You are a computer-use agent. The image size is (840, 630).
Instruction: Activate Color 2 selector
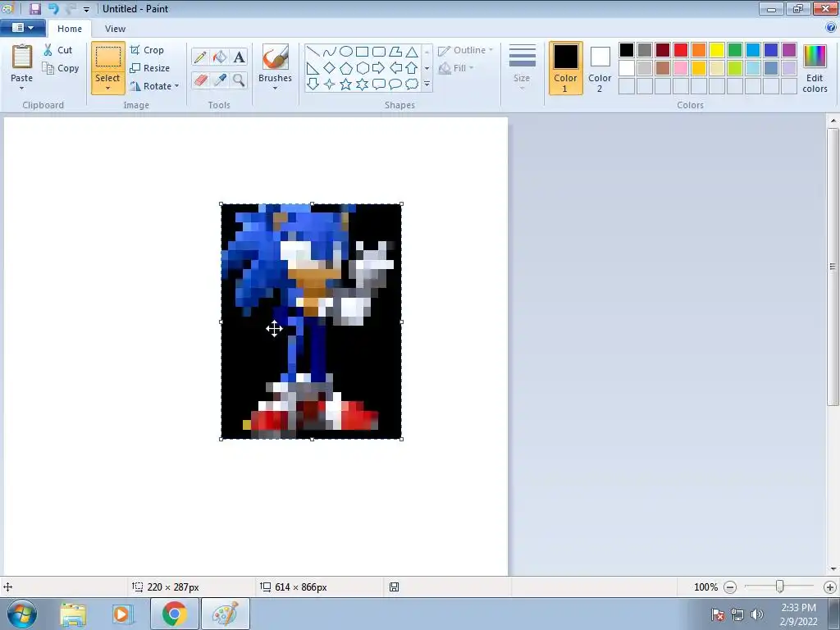coord(600,68)
